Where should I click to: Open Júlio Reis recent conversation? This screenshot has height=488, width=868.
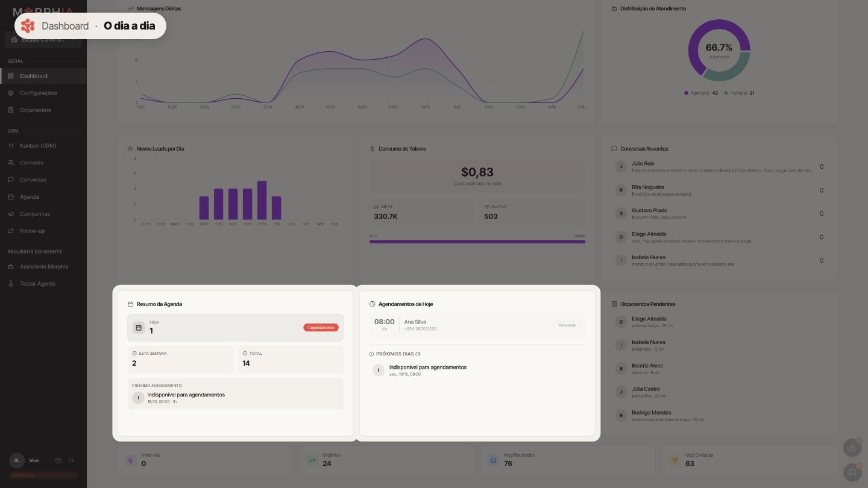[719, 167]
